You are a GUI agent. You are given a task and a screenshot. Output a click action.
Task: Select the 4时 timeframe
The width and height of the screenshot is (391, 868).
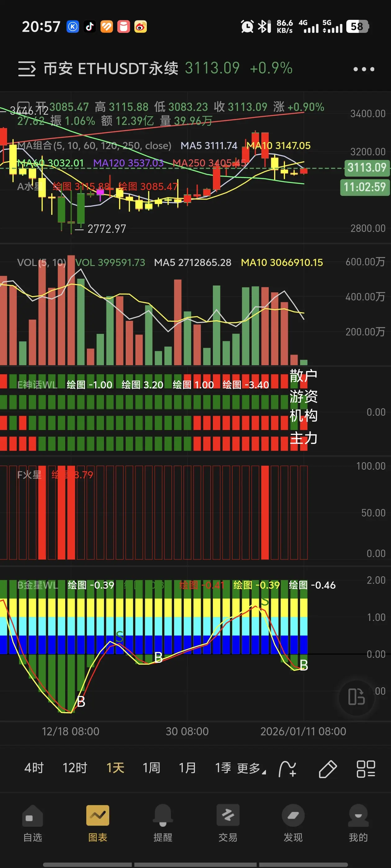click(34, 768)
